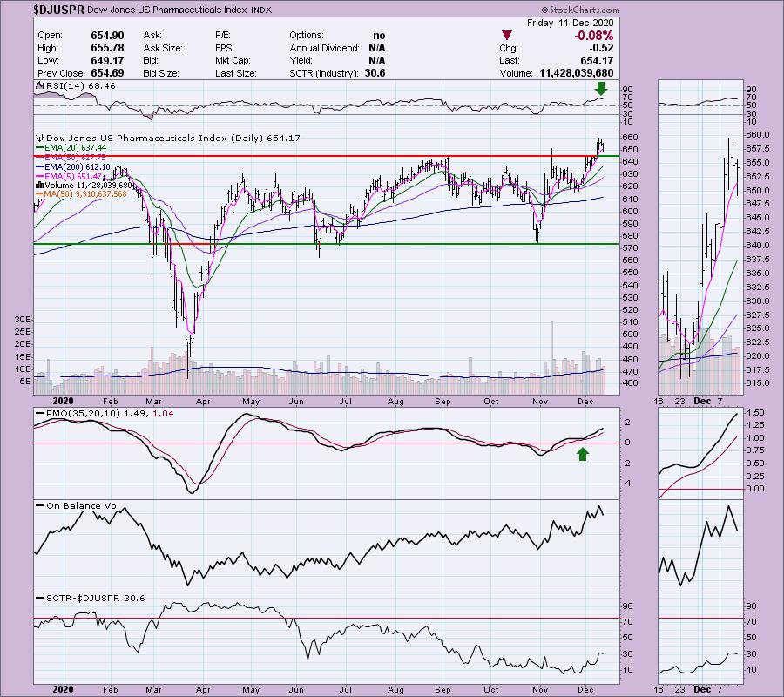The height and width of the screenshot is (697, 784).
Task: Click the MA(50) 9,910,637,568 legend text
Action: tap(85, 194)
